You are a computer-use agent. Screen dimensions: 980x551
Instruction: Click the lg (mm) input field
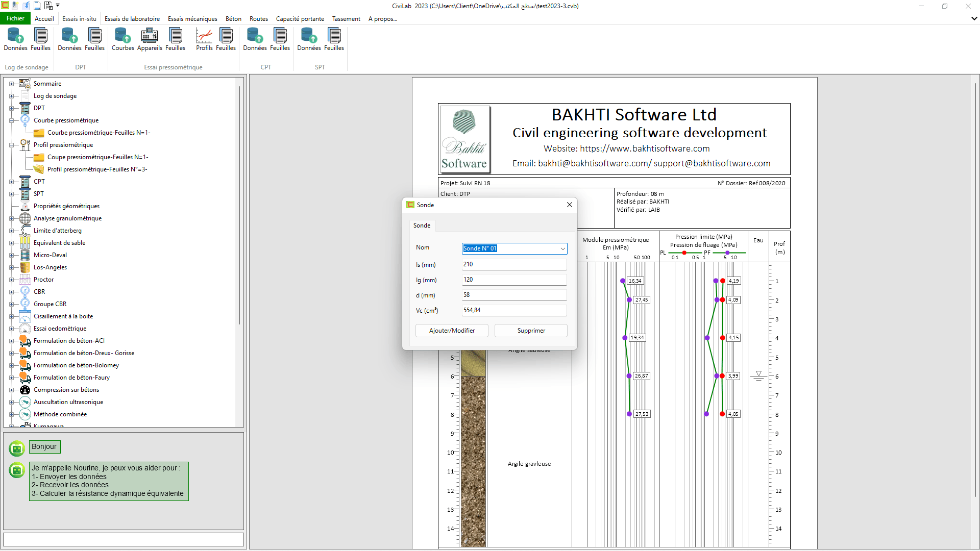tap(514, 280)
